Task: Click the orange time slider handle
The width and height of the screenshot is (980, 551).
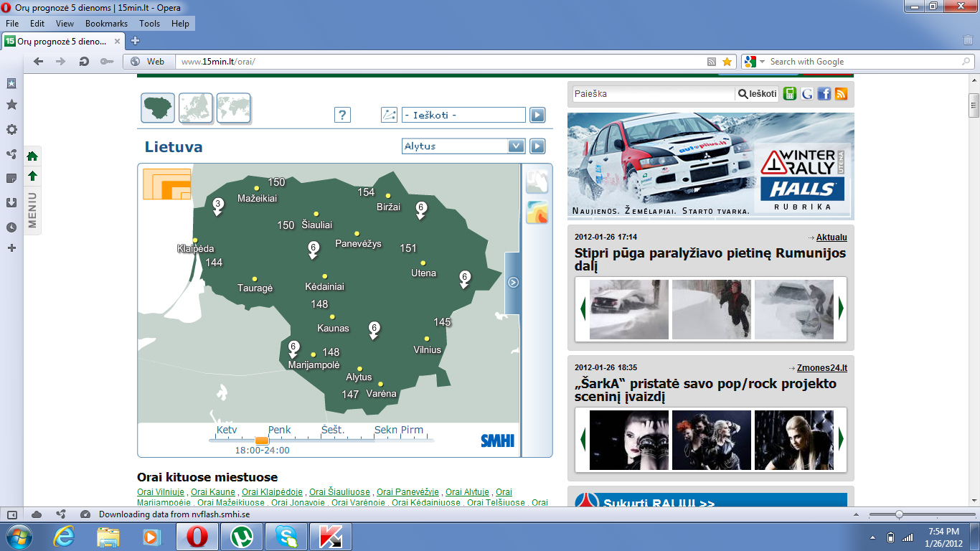Action: click(x=262, y=441)
